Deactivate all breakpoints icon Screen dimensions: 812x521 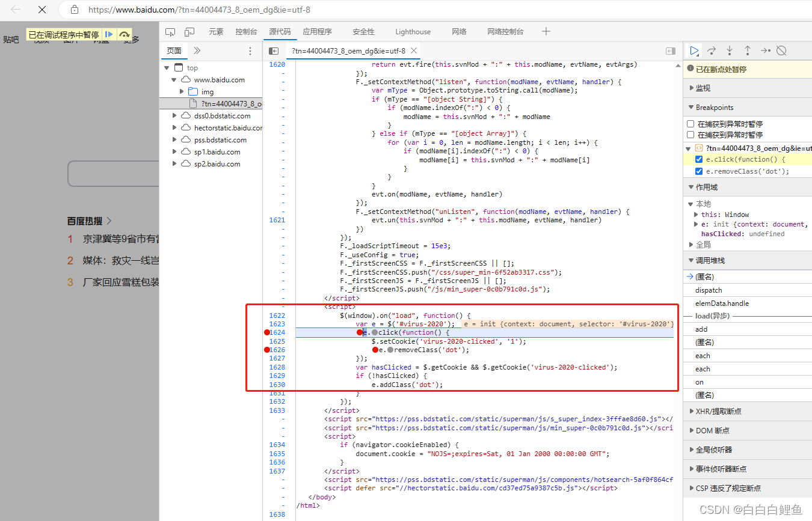coord(781,50)
